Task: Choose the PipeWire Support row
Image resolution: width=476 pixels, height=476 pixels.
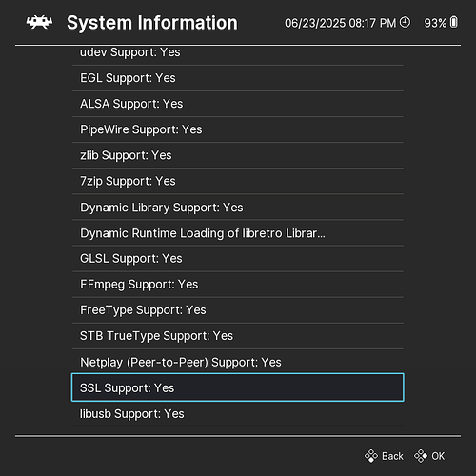Action: 238,129
